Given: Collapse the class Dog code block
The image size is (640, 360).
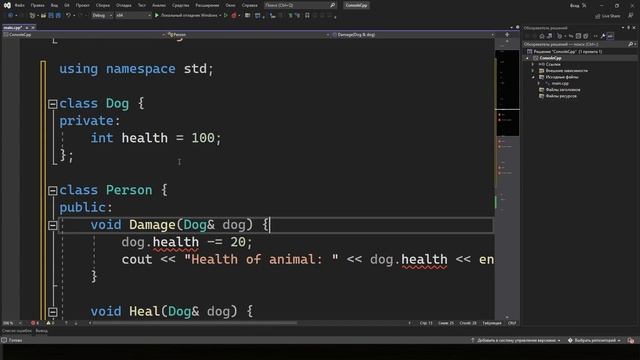Looking at the screenshot, I should (53, 104).
